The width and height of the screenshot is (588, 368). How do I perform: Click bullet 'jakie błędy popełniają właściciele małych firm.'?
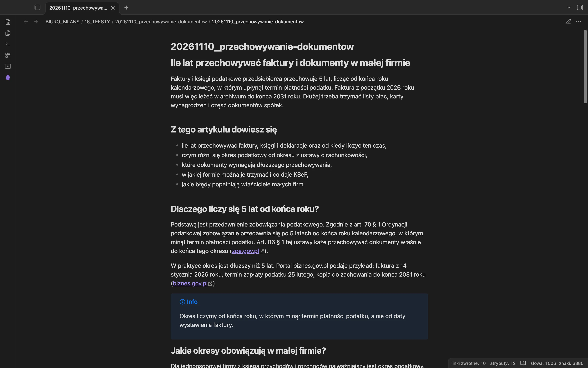(x=243, y=184)
